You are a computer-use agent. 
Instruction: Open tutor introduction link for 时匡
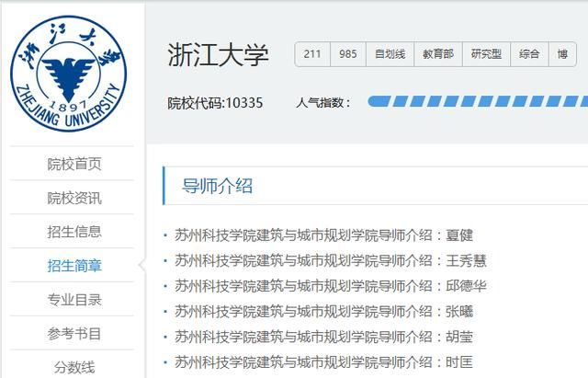(x=323, y=362)
